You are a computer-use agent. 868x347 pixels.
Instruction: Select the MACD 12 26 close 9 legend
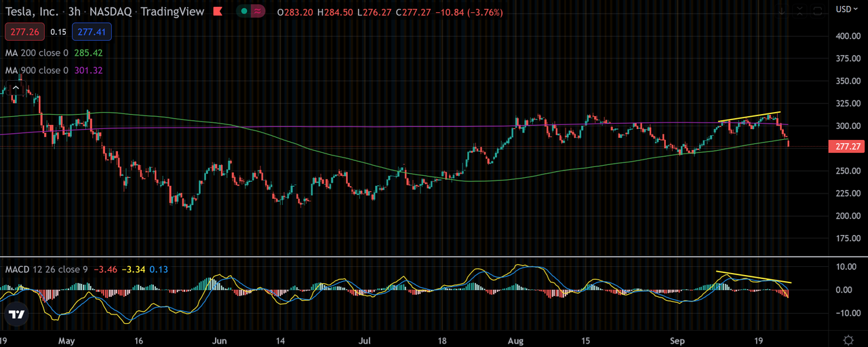(46, 270)
